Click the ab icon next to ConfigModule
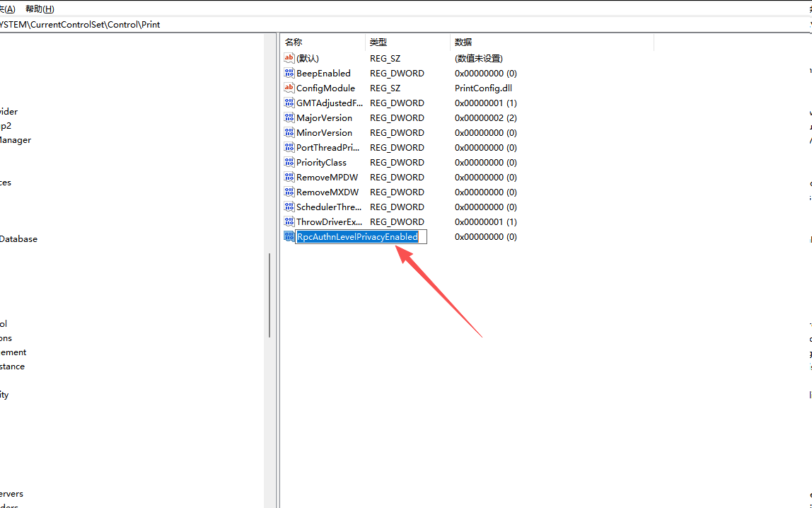Screen dimensions: 812x508 [x=289, y=88]
